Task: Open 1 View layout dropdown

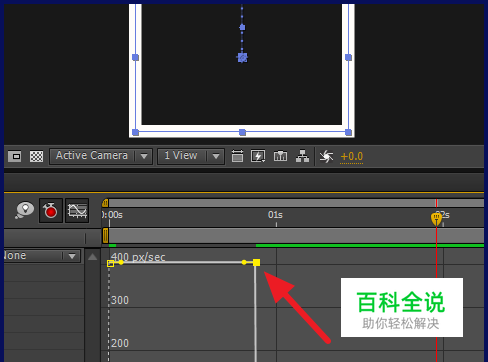Action: [x=191, y=156]
